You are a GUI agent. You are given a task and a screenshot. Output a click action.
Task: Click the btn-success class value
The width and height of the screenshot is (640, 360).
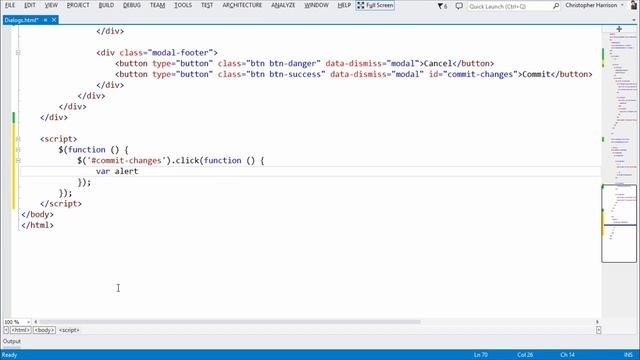point(295,74)
